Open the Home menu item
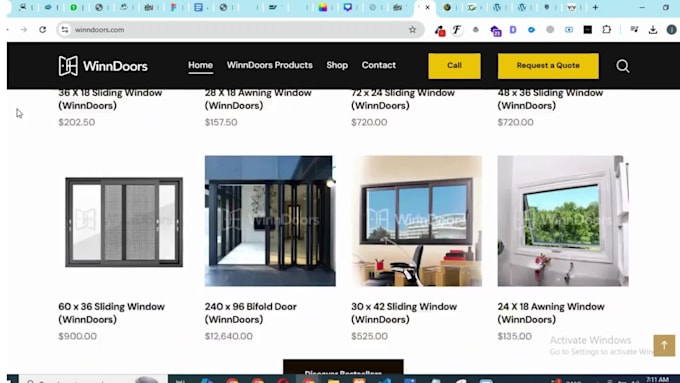Viewport: 680px width, 383px height. click(200, 65)
